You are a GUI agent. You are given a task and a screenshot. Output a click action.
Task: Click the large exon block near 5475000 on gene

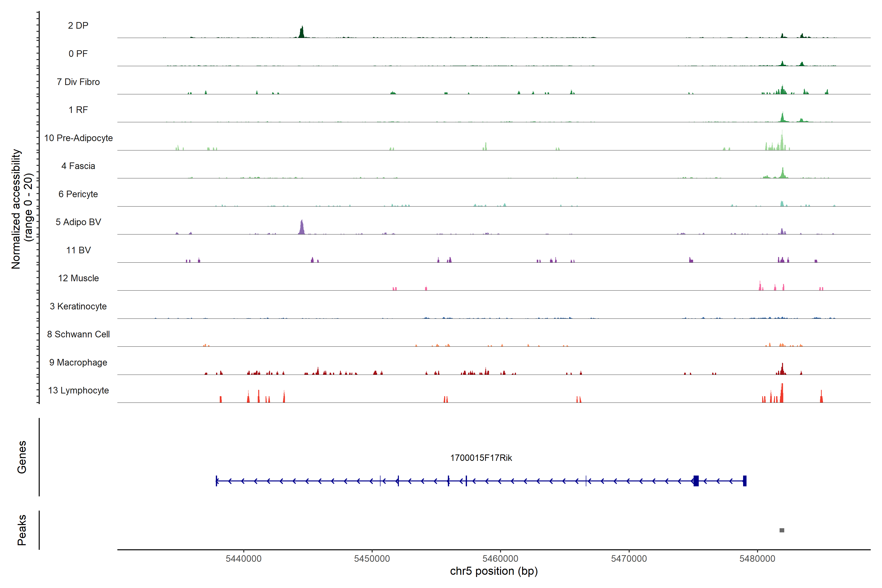[x=696, y=481]
